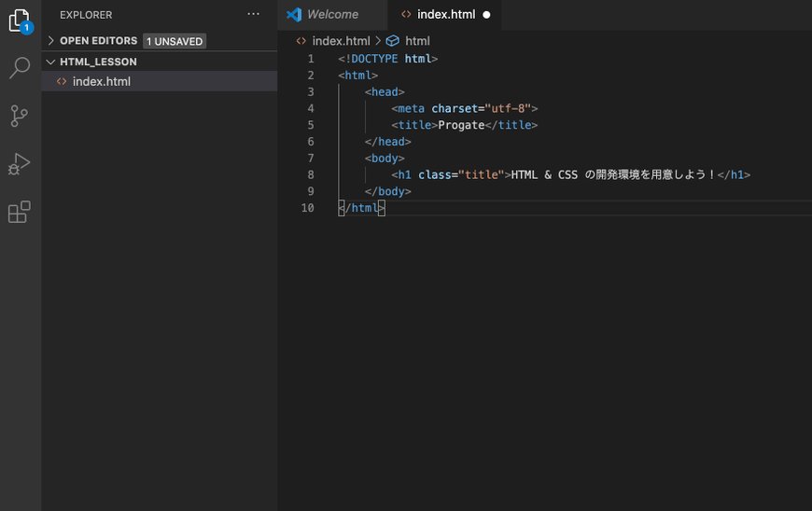Click the closing h1 tag on line 8

point(734,174)
